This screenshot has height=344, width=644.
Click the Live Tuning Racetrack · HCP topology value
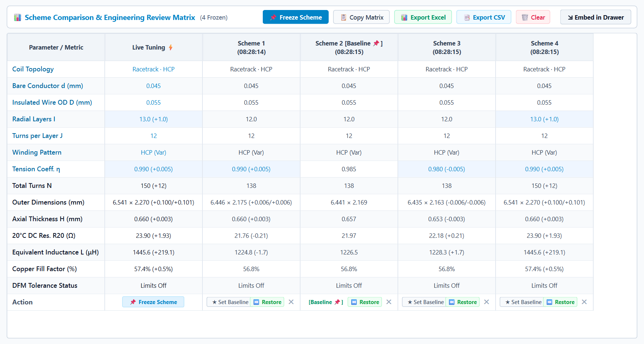(x=154, y=69)
